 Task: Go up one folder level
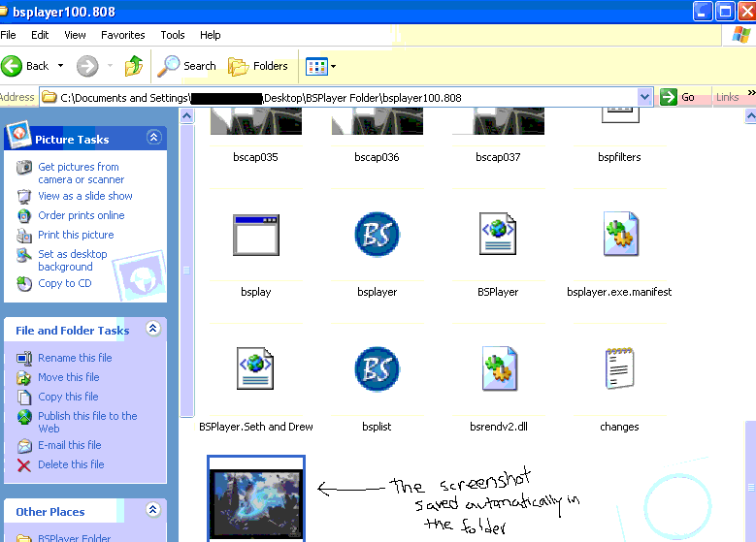coord(134,66)
